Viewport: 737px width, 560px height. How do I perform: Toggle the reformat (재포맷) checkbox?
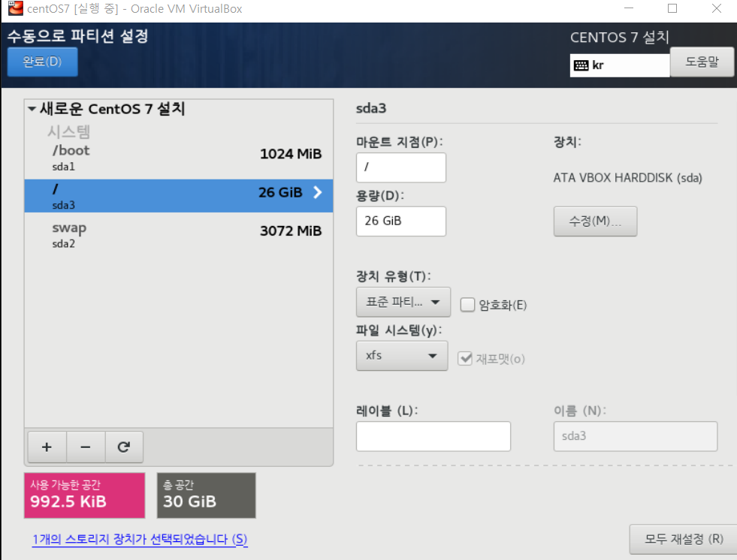(465, 359)
